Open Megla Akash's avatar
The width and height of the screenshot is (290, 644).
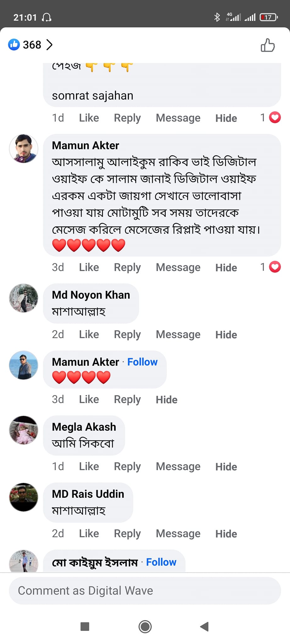[24, 430]
